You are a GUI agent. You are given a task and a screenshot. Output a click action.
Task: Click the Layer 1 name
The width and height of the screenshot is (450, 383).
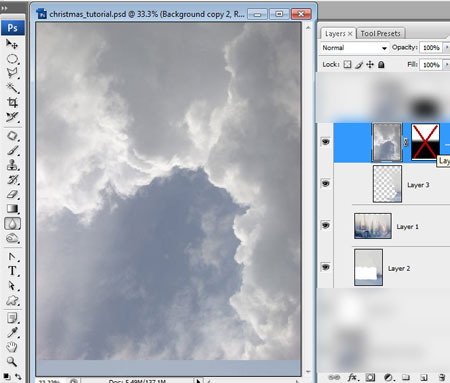407,227
